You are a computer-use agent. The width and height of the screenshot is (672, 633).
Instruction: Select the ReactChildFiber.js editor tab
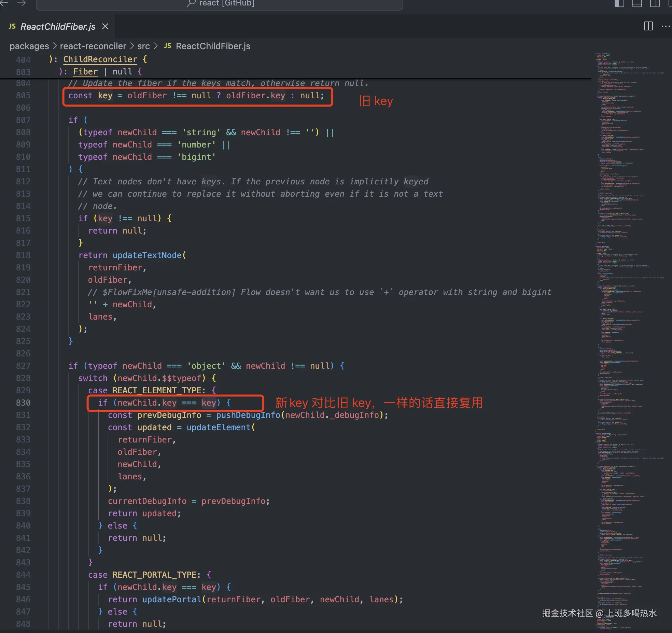[58, 27]
